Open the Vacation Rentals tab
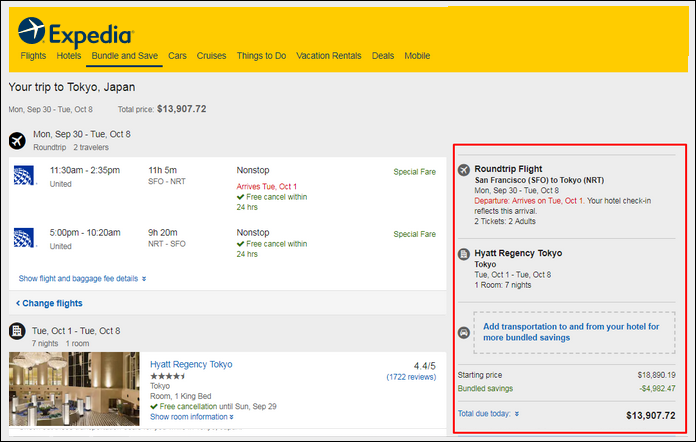Screen dimensions: 696x442 [x=328, y=56]
